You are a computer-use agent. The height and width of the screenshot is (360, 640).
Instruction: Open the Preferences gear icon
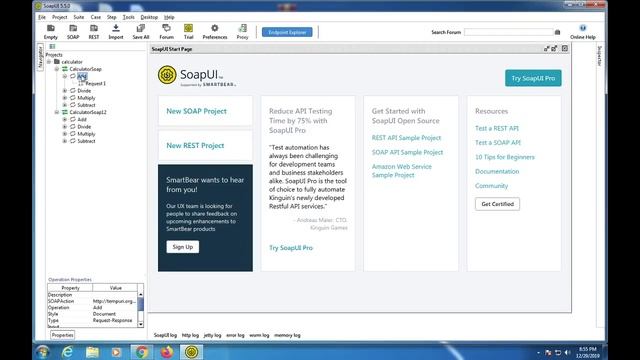pyautogui.click(x=215, y=28)
